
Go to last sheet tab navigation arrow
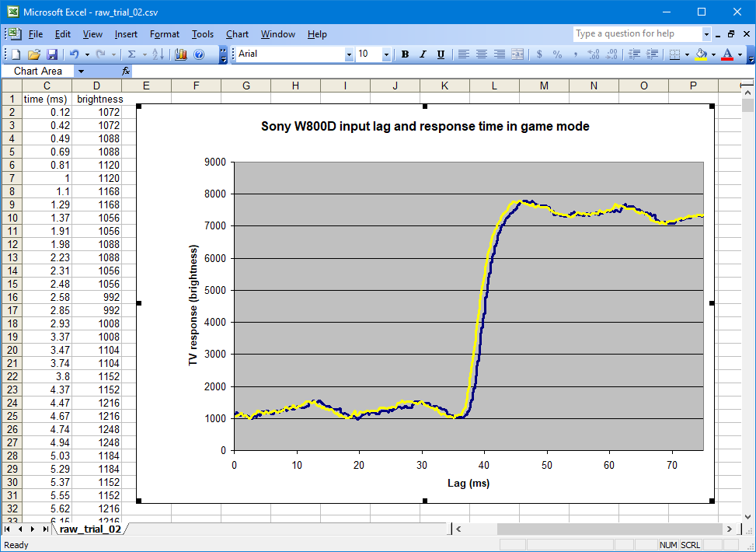45,529
